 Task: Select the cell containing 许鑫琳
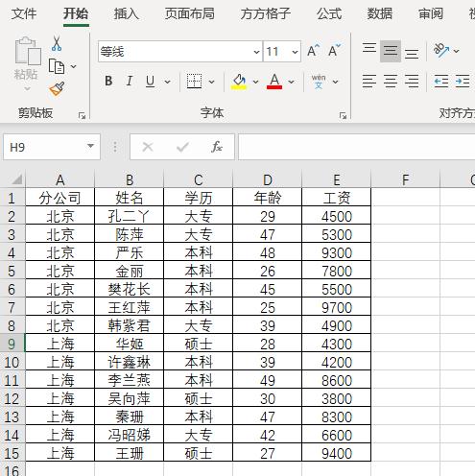pyautogui.click(x=129, y=362)
